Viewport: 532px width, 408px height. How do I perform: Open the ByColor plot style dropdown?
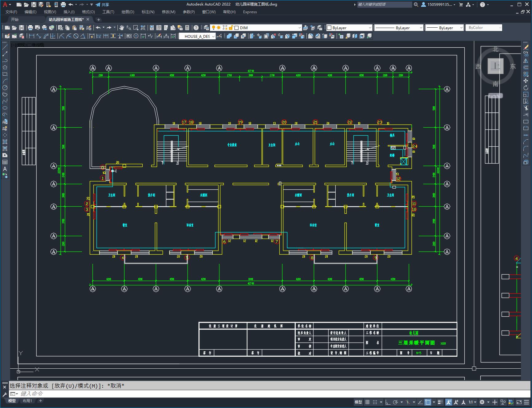484,28
